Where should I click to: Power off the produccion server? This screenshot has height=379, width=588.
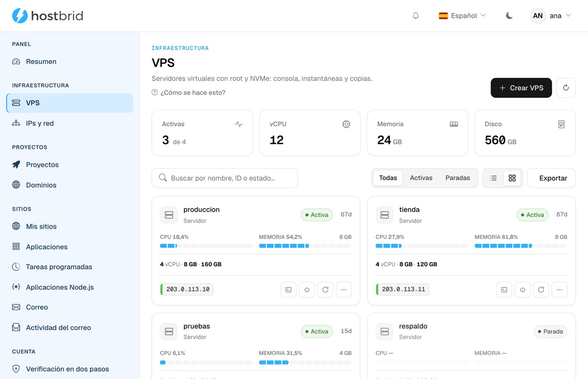[307, 290]
